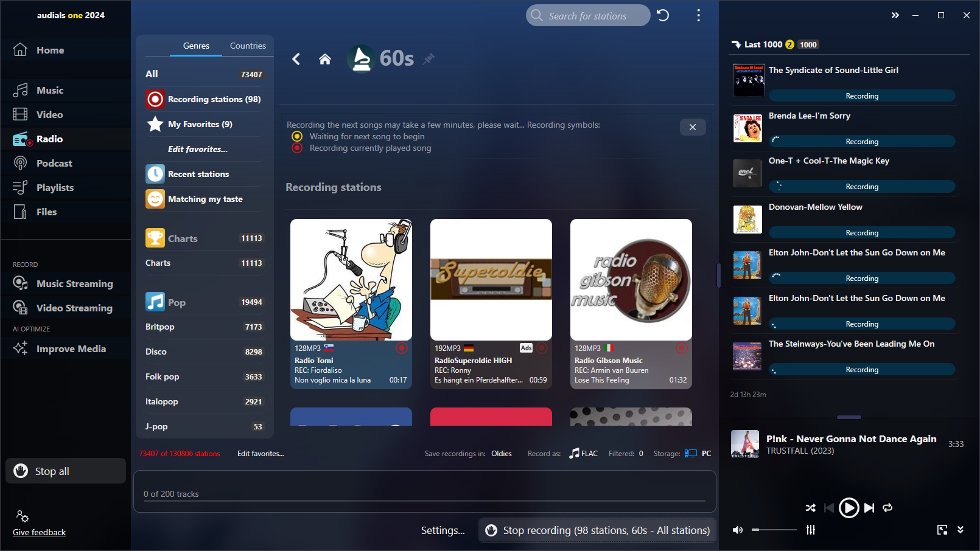Click the 0 of 200 tracks progress bar

coord(425,501)
